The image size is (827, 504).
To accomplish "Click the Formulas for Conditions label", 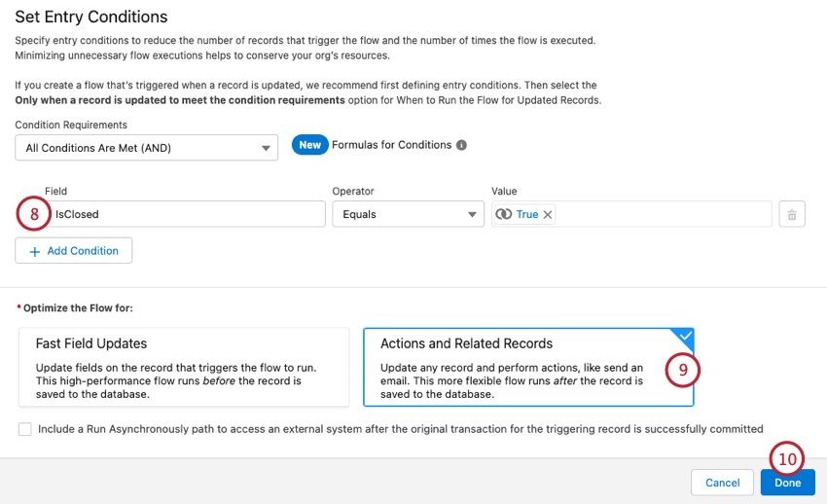I will point(391,145).
